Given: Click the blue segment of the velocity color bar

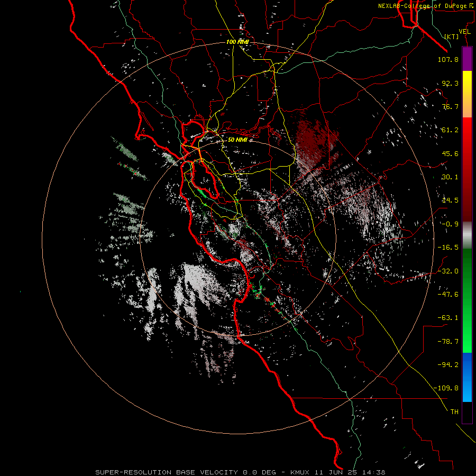Looking at the screenshot, I should point(467,377).
